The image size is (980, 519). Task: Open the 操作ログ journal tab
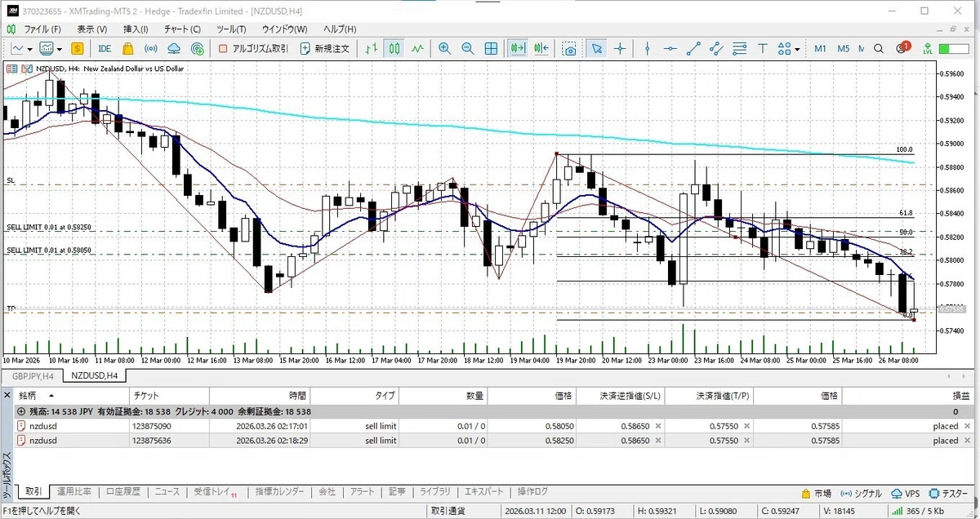532,492
